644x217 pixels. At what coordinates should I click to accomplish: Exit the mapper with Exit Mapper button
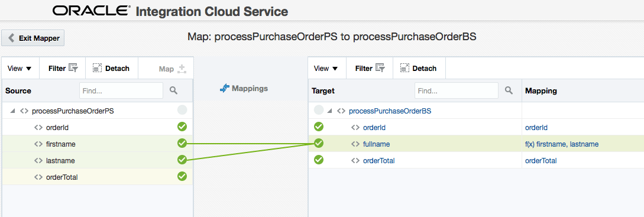coord(33,38)
